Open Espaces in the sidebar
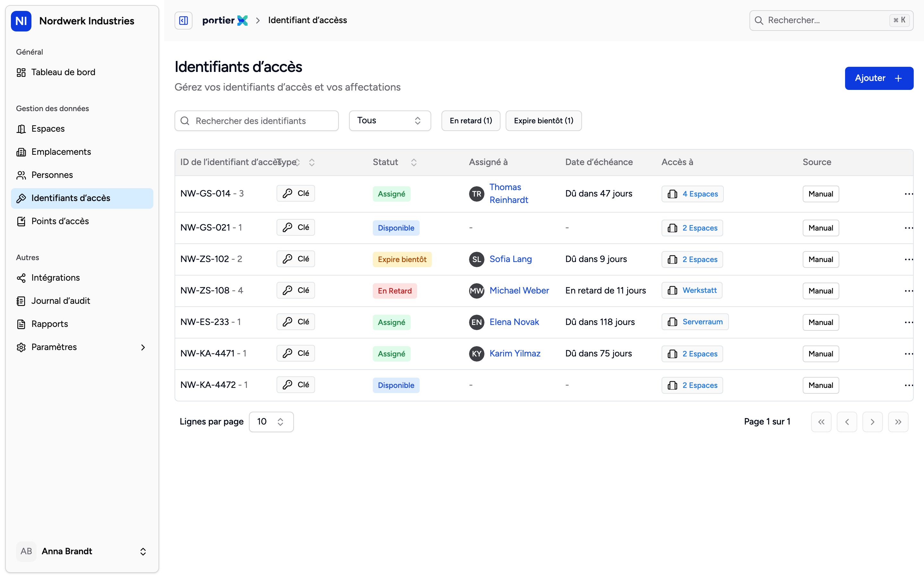This screenshot has width=924, height=578. (82, 129)
